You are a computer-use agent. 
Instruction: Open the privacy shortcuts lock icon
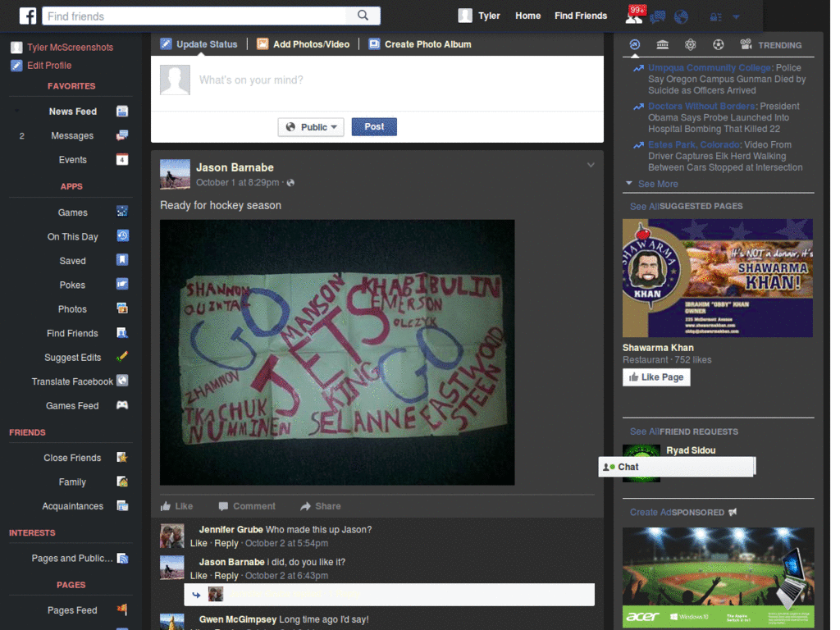tap(715, 17)
